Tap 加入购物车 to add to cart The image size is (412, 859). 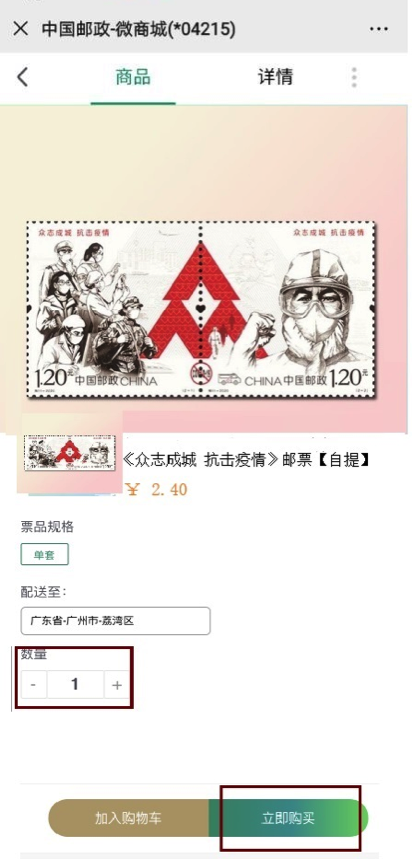(129, 818)
